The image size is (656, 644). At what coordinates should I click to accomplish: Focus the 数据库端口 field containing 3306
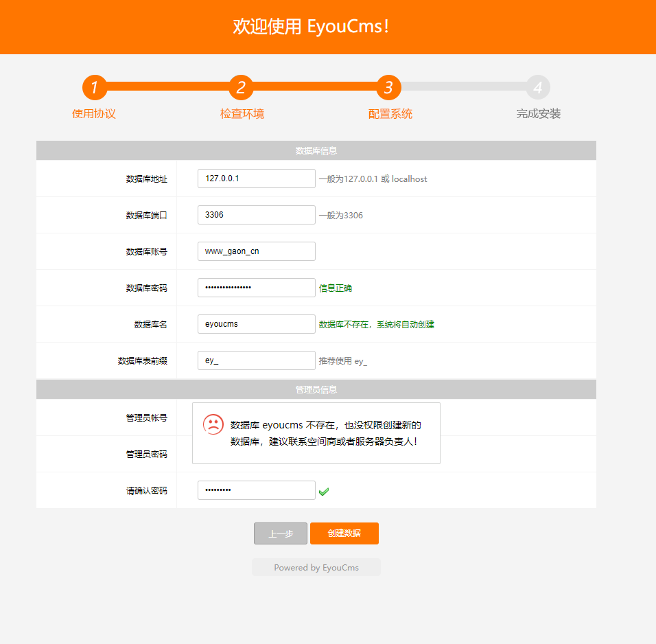(x=257, y=215)
